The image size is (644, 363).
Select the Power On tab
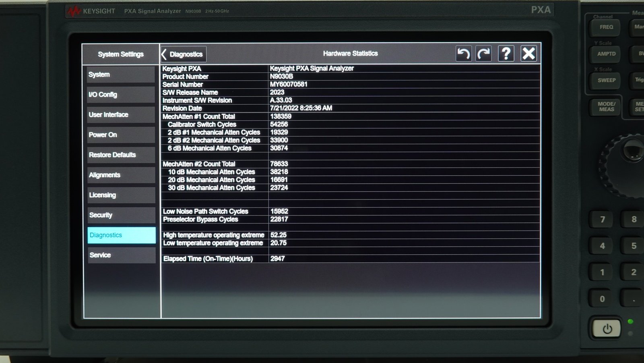click(121, 135)
